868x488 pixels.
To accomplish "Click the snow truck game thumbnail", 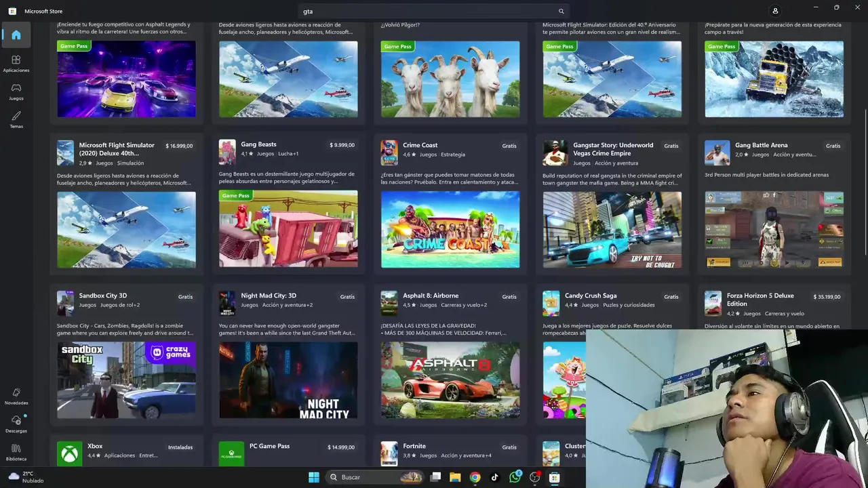I will (774, 79).
